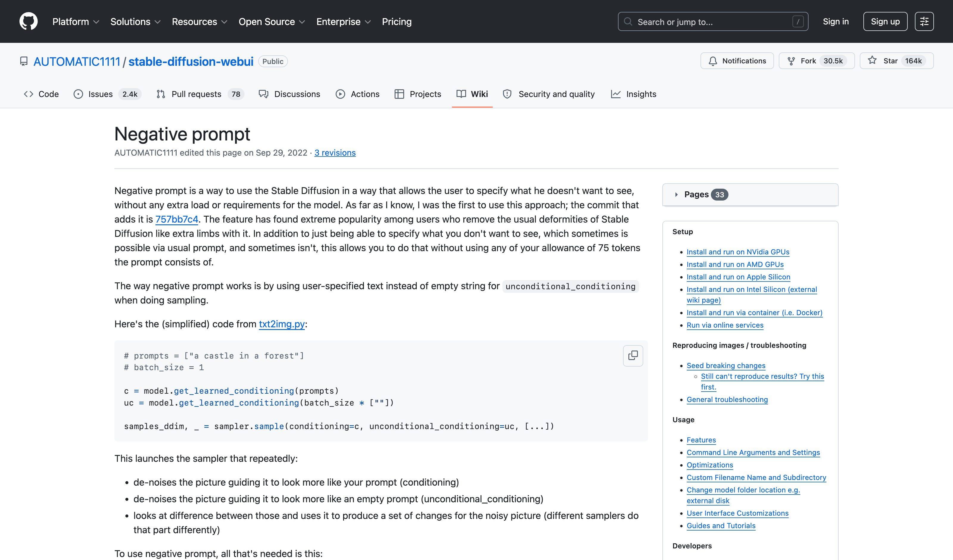Screen dimensions: 953x560
Task: Open Run via online services page
Action: (725, 325)
